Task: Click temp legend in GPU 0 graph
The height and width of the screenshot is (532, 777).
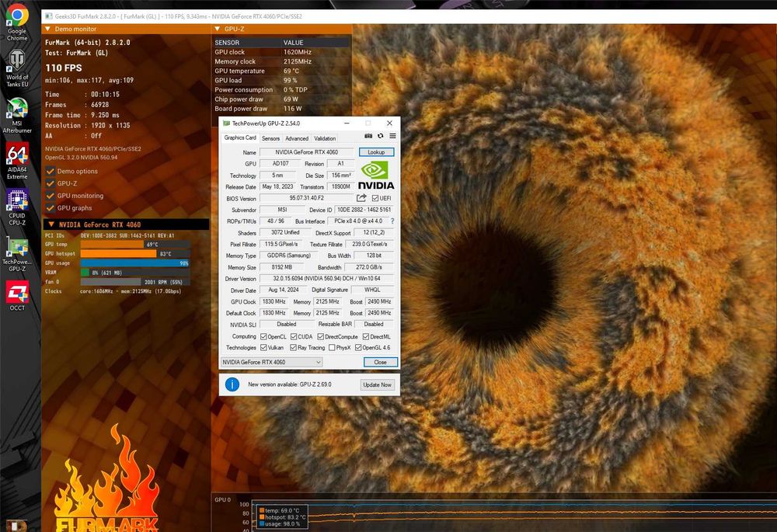Action: (x=279, y=511)
